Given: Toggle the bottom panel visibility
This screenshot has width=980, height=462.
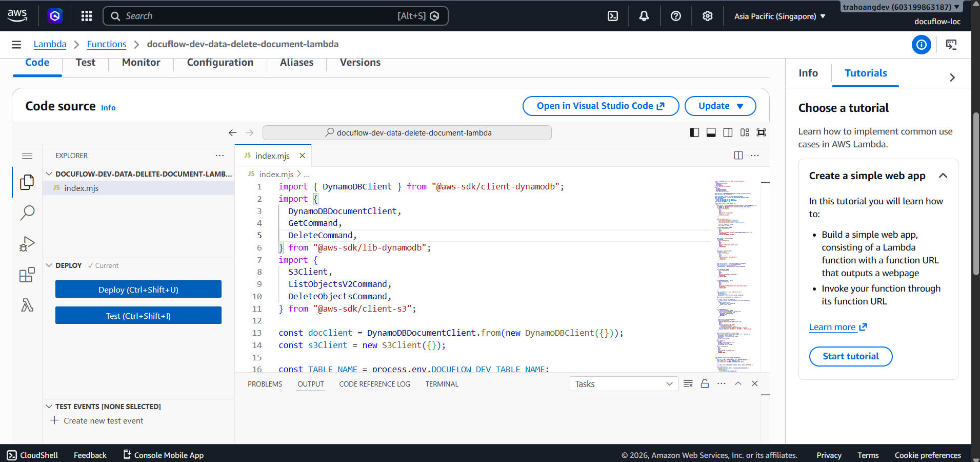Looking at the screenshot, I should 711,132.
